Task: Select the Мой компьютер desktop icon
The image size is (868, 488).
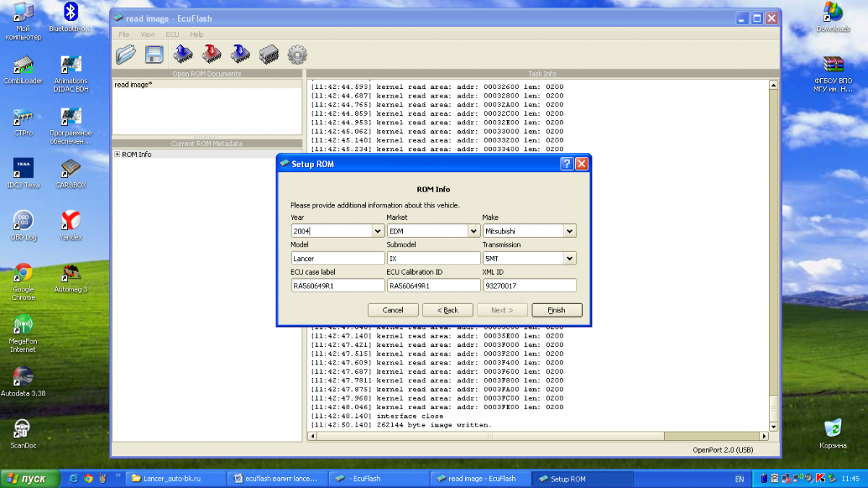Action: (x=23, y=22)
